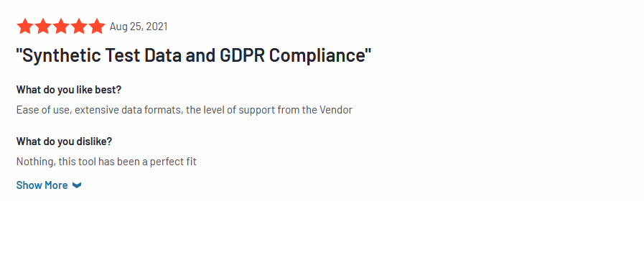The image size is (644, 278).
Task: Click the word "Synthetic" in the title
Action: click(60, 55)
